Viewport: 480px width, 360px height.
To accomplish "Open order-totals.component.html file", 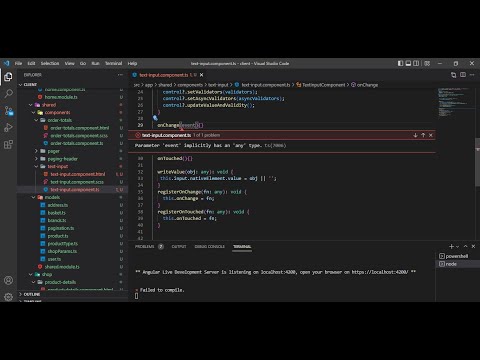I will tap(79, 128).
